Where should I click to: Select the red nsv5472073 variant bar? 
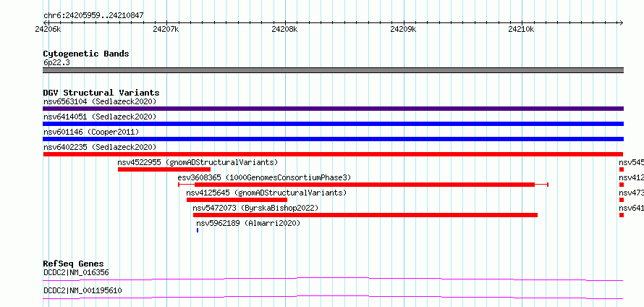(365, 215)
